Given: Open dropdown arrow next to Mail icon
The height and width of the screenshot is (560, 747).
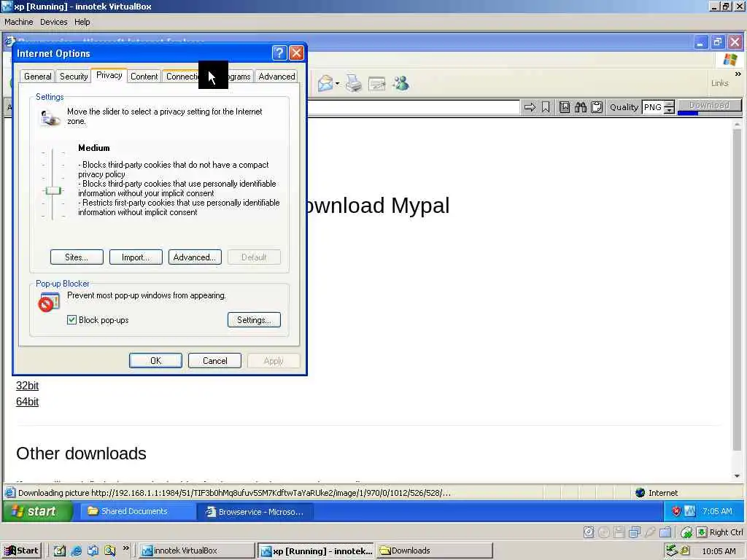Looking at the screenshot, I should pyautogui.click(x=337, y=84).
